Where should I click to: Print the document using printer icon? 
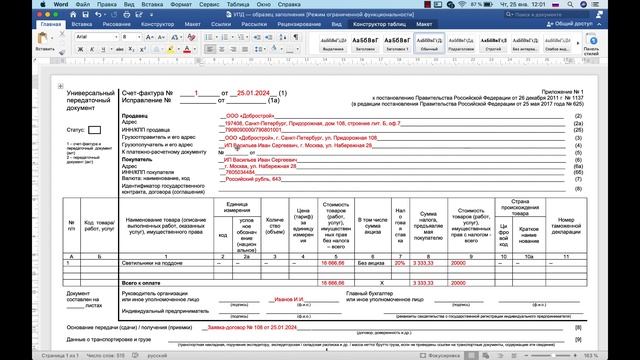[127, 14]
